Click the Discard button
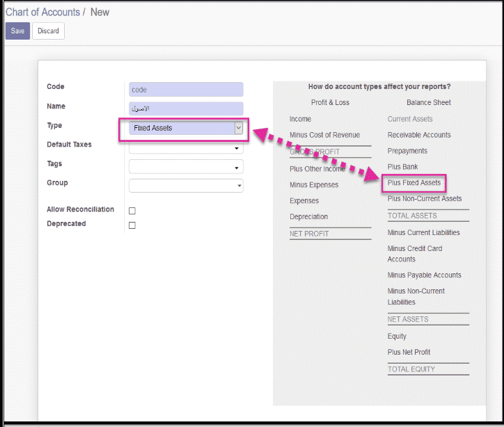504x427 pixels. tap(48, 31)
